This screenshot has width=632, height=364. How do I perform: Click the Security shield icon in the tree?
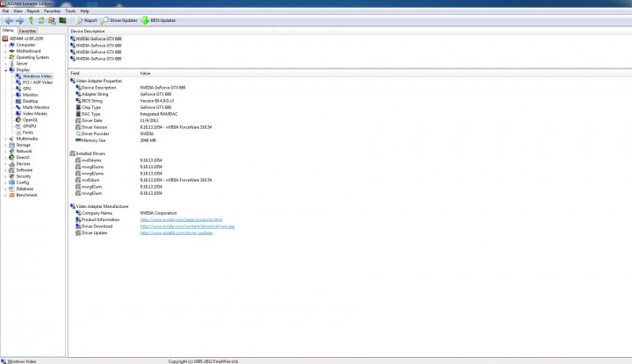click(11, 176)
